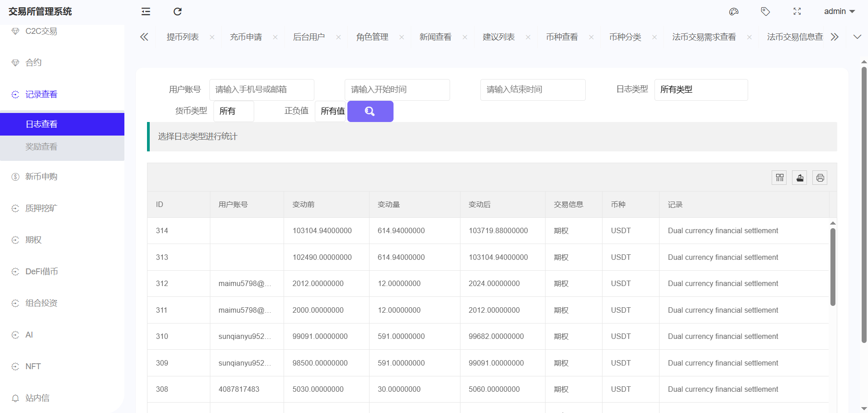Open the column filter icon in table toolbar
The width and height of the screenshot is (868, 413).
[779, 178]
